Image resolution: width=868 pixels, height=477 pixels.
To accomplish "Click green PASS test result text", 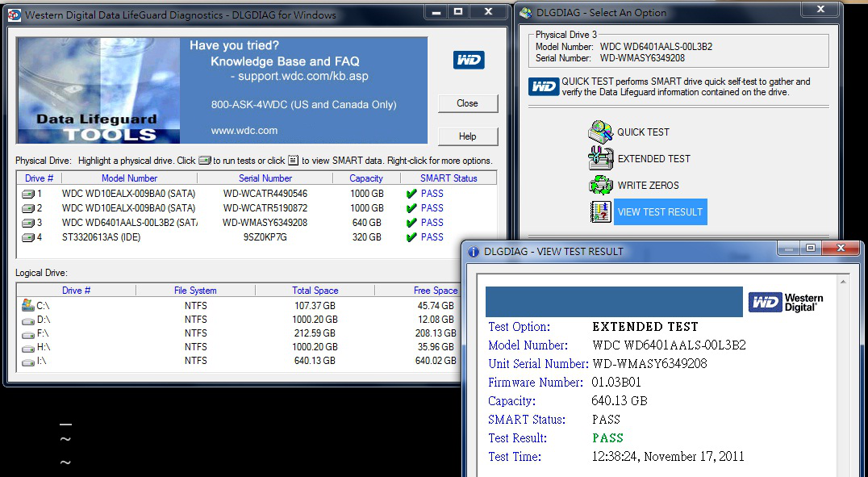I will [x=607, y=438].
